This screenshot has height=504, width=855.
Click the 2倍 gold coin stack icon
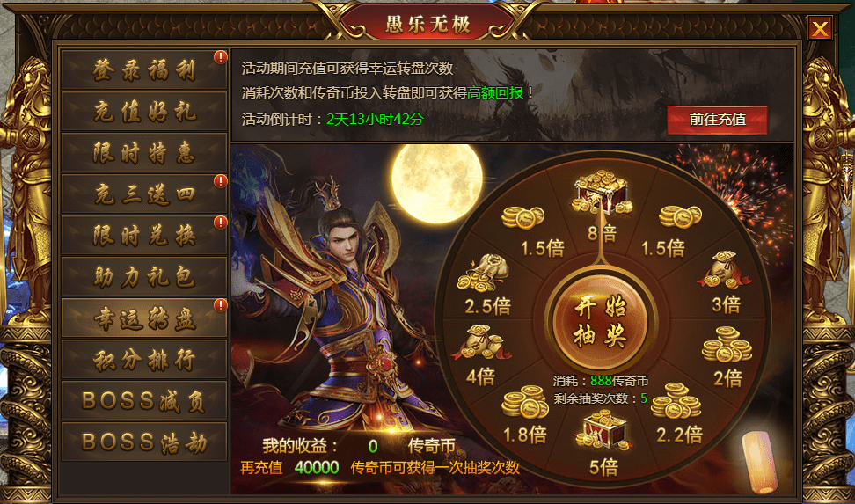click(727, 344)
